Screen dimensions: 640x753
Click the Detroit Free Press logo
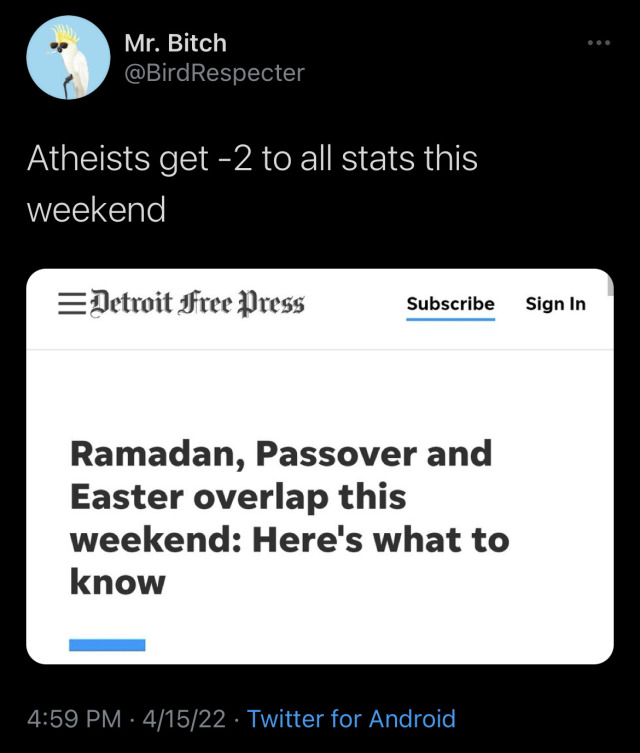pos(196,303)
